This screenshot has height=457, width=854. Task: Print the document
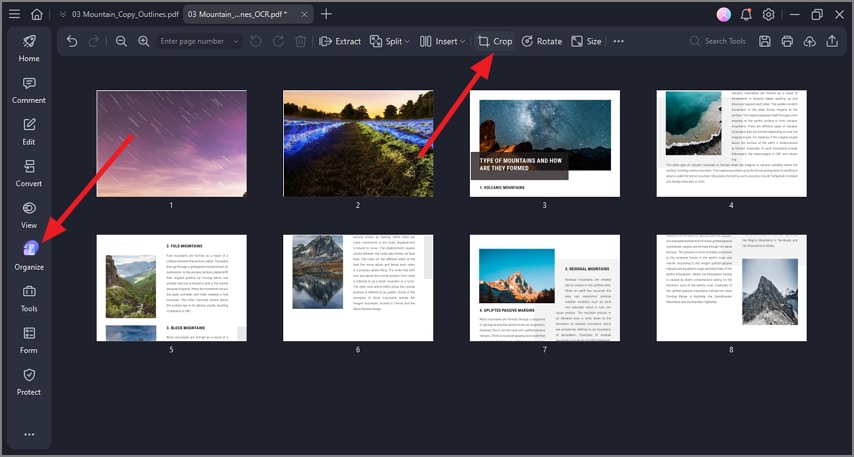787,41
